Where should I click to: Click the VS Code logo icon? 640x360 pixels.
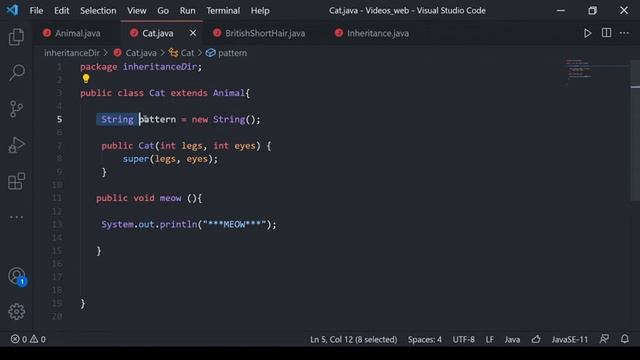[x=12, y=10]
